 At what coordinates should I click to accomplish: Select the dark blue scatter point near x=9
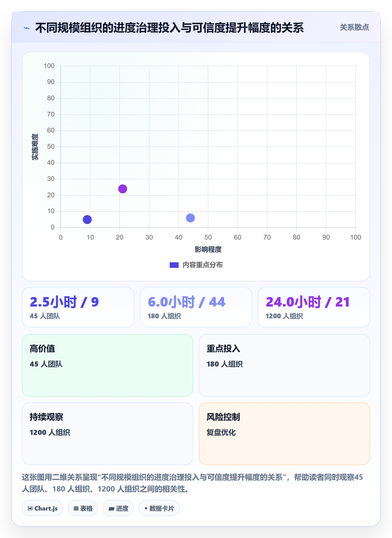(87, 219)
